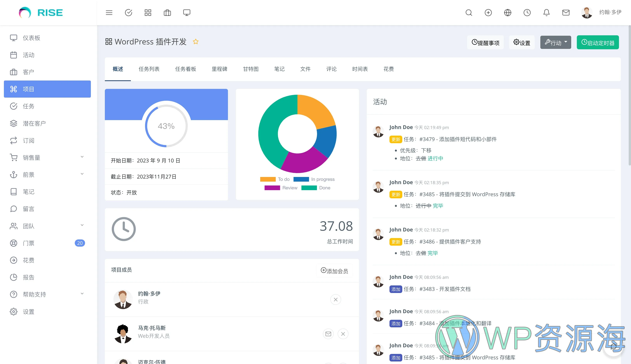Message 马克·托马斯 via envelope icon
This screenshot has height=364, width=631.
coord(328,334)
